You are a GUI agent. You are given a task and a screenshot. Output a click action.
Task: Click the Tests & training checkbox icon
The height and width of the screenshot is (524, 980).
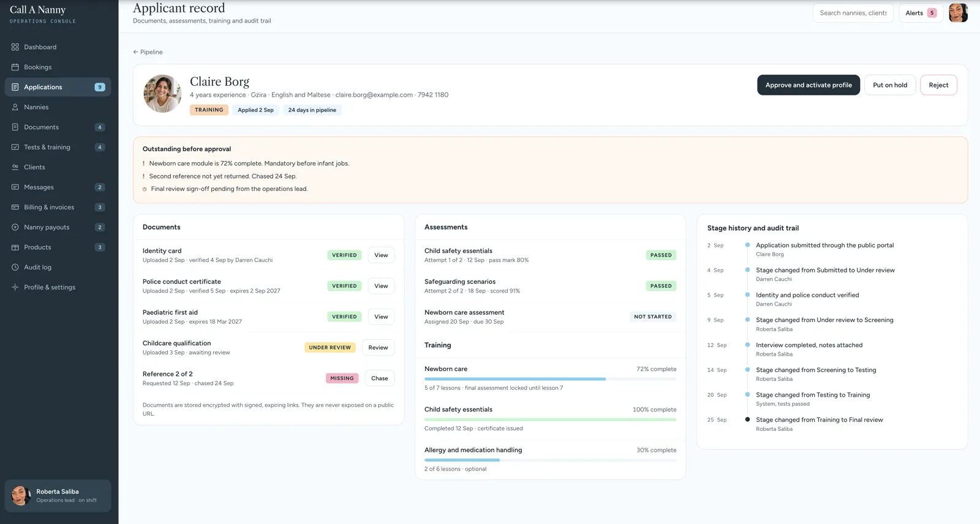tap(15, 147)
